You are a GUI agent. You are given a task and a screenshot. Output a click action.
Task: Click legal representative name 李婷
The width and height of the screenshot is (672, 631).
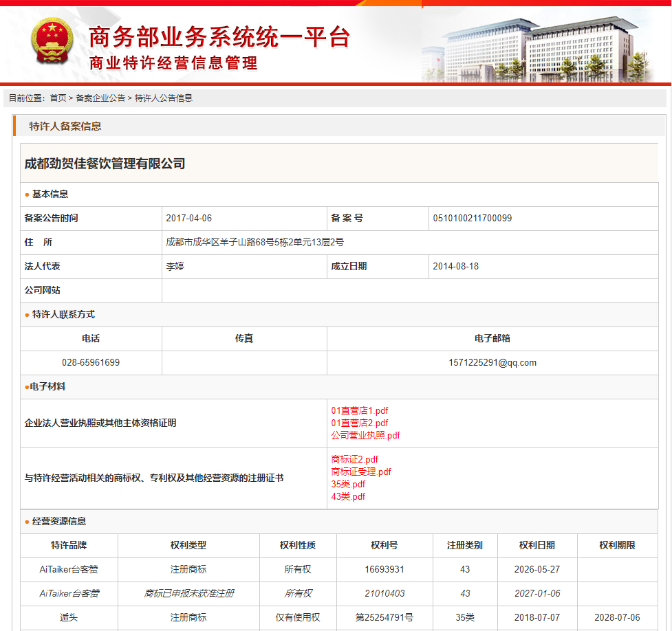[175, 267]
